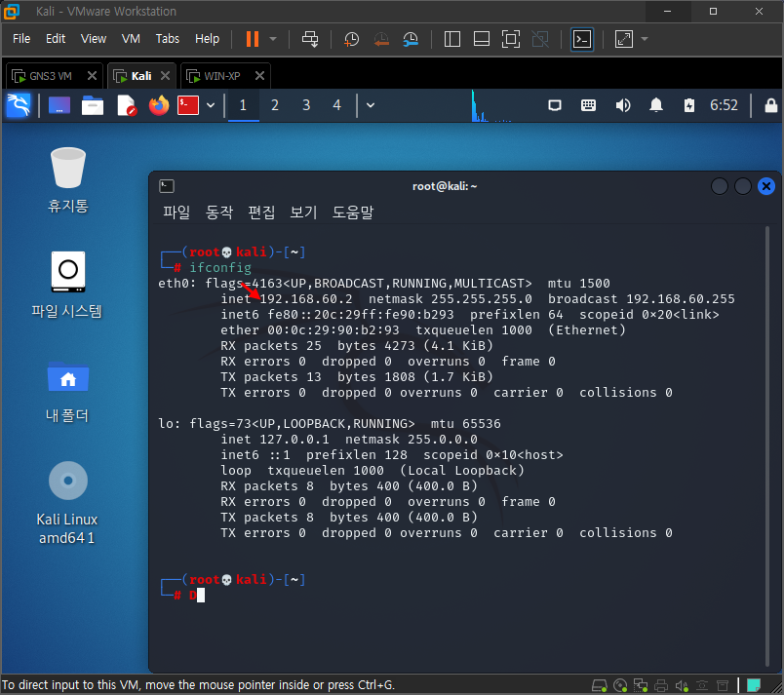Close the WIN-XP tab
The width and height of the screenshot is (784, 695).
pos(259,76)
